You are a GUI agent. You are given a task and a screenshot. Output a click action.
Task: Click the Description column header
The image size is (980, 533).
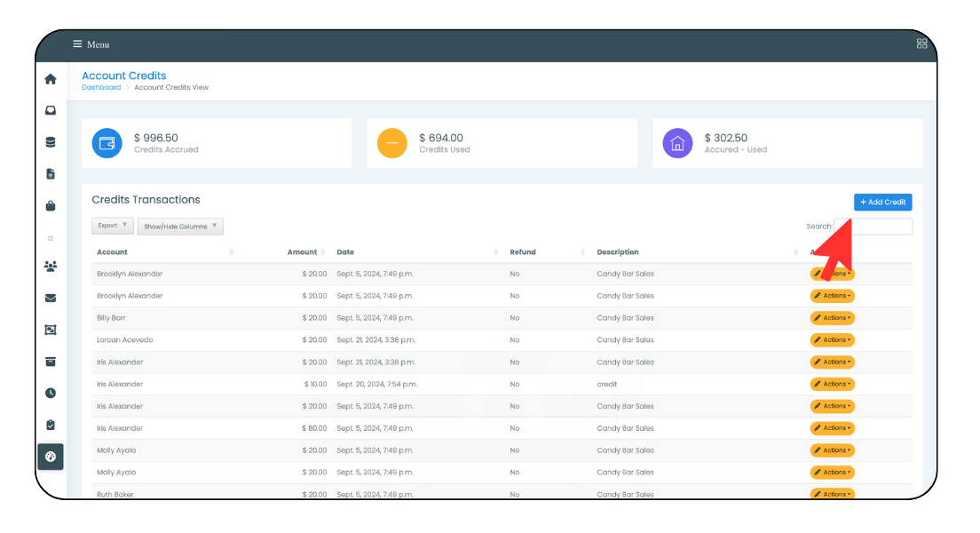[618, 252]
